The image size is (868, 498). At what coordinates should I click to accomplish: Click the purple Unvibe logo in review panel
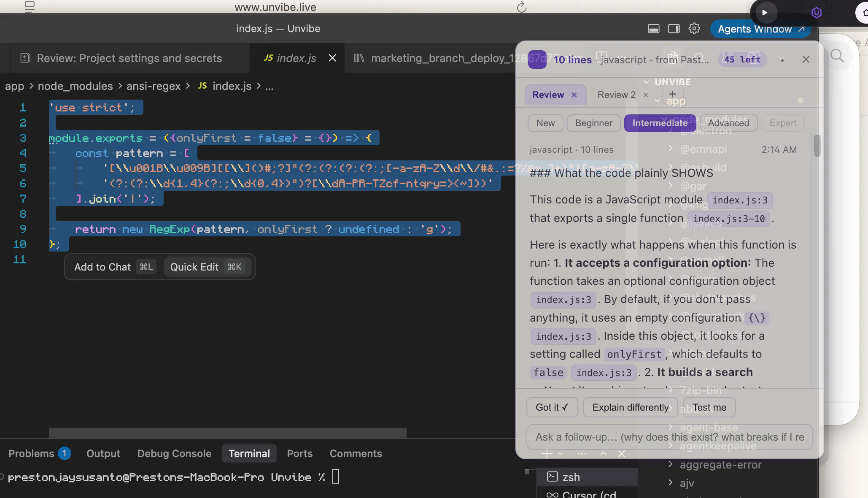click(537, 60)
